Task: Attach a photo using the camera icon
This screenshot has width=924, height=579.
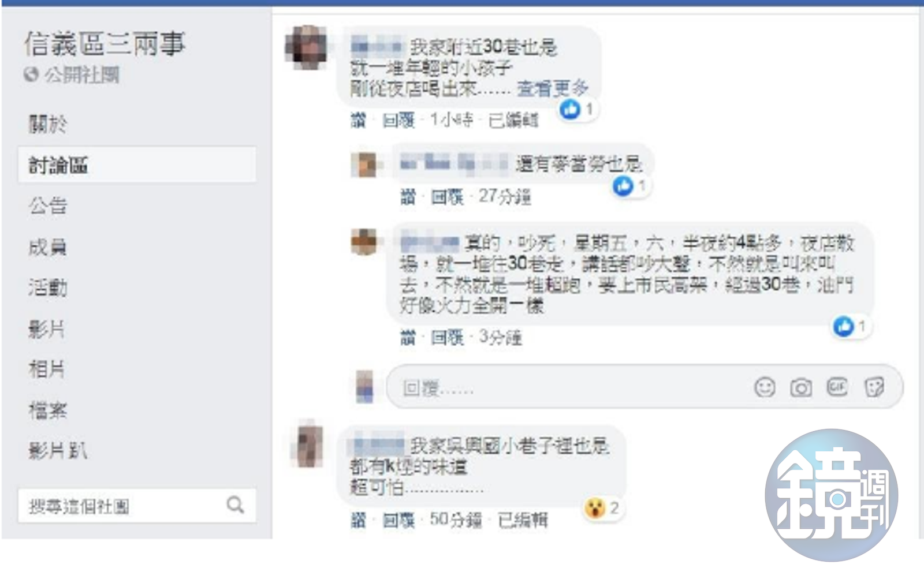Action: pos(801,387)
